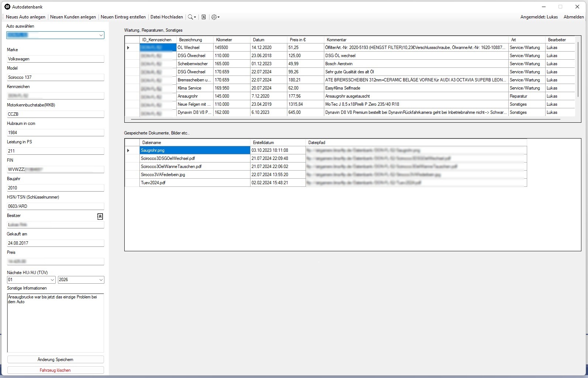Click Datei Hochladen in the toolbar
Viewport: 588px width, 378px height.
tap(167, 17)
